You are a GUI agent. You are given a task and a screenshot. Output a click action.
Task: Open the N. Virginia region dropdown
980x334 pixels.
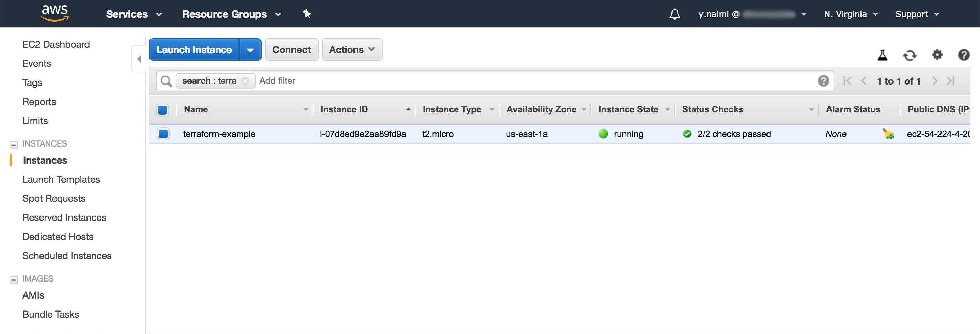(x=851, y=14)
